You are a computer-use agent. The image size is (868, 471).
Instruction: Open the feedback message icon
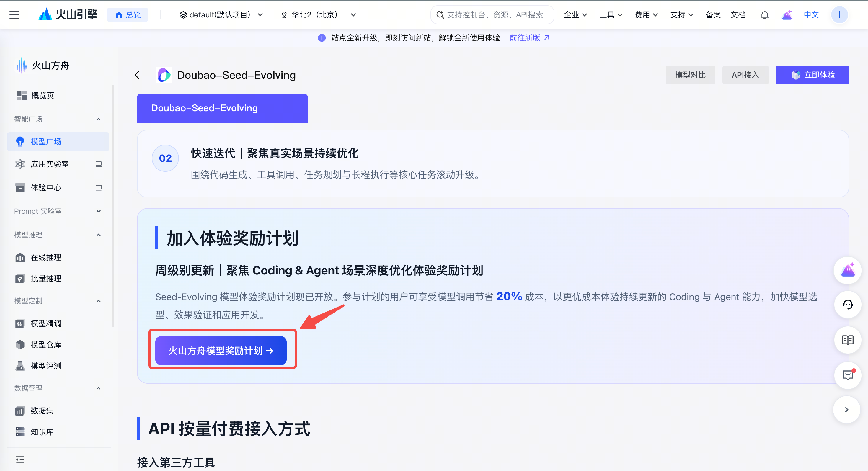coord(847,375)
